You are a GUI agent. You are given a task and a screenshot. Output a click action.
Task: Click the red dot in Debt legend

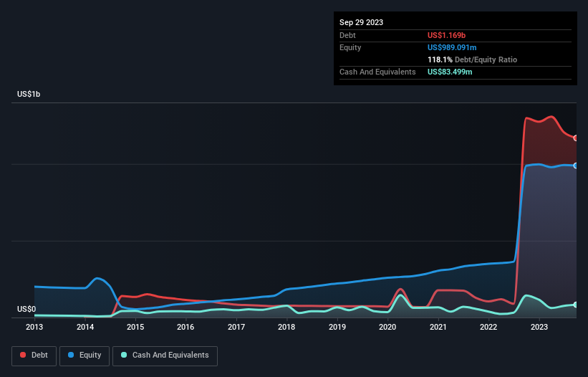click(x=23, y=355)
